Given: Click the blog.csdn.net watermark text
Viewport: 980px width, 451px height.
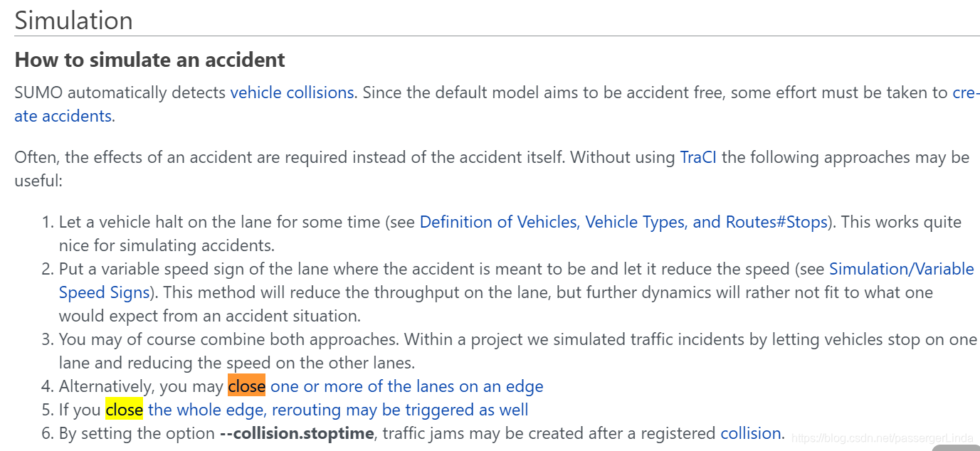Looking at the screenshot, I should (882, 435).
